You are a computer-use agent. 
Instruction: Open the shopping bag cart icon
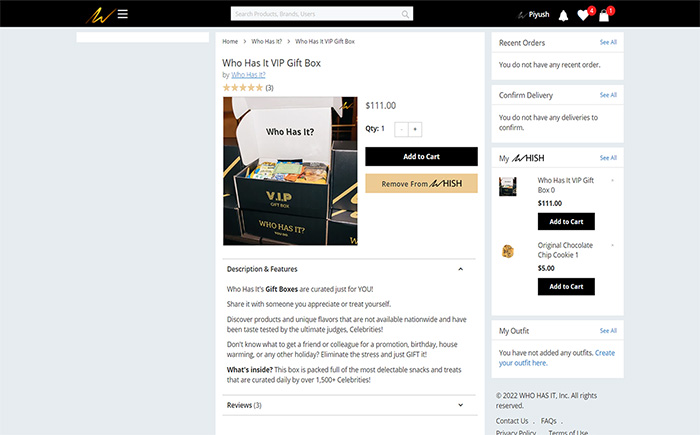click(x=604, y=16)
